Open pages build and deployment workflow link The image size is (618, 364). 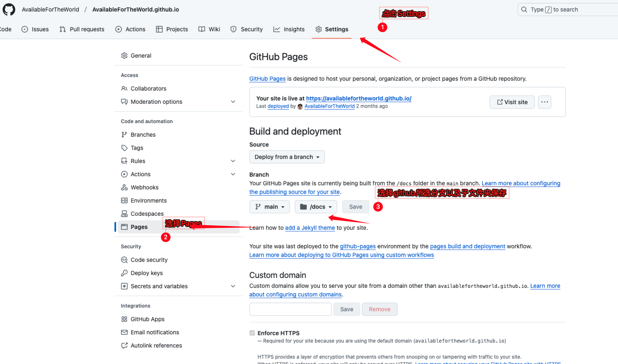[468, 246]
